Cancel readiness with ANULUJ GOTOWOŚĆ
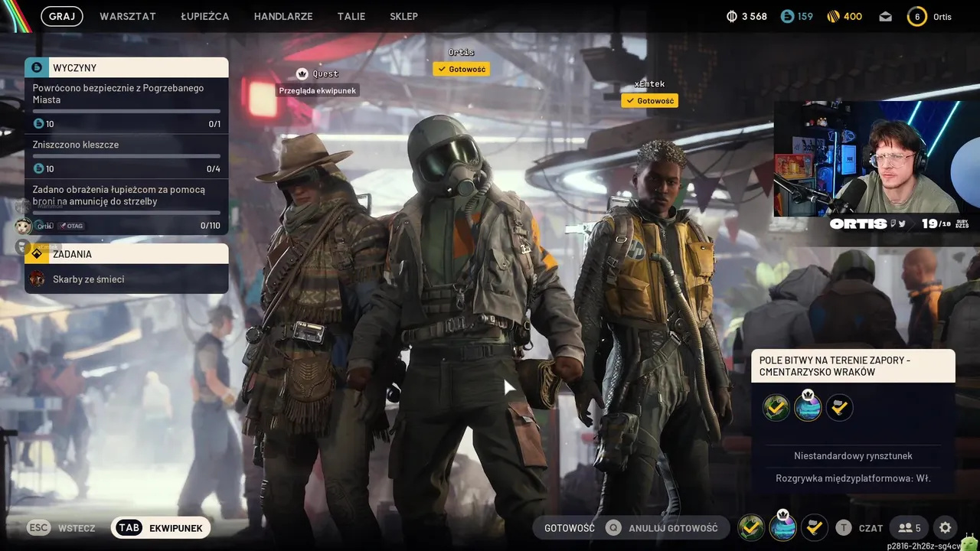 click(x=673, y=528)
